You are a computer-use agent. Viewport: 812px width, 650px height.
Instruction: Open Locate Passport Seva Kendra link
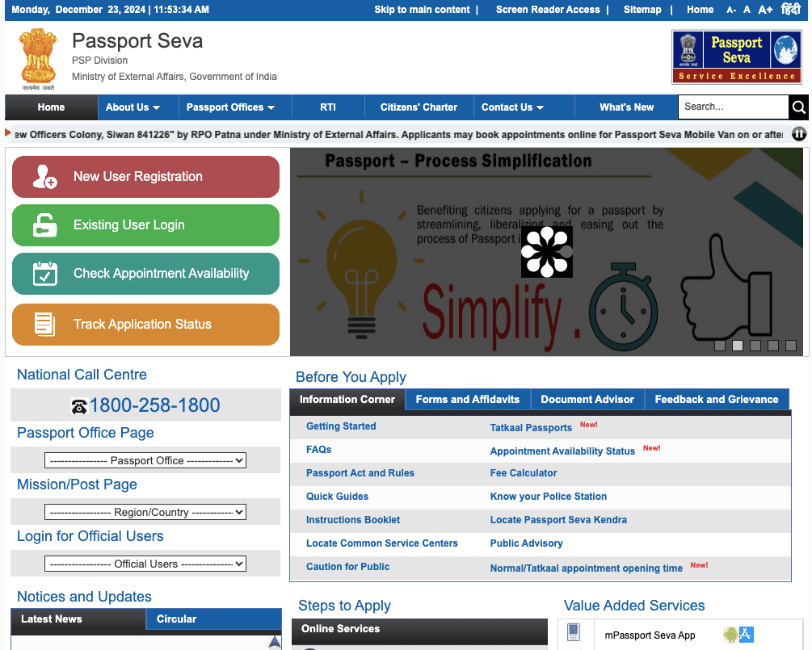tap(558, 519)
